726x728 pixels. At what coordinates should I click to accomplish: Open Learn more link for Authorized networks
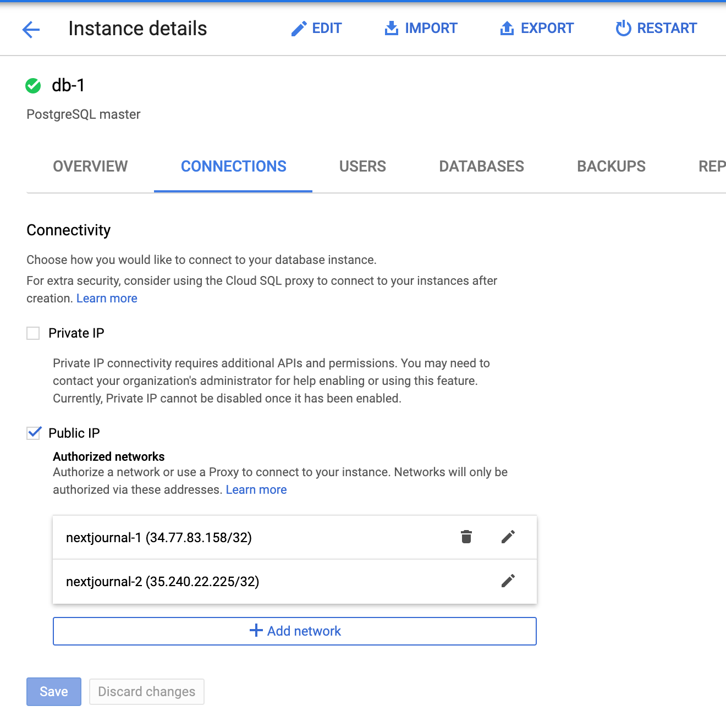pyautogui.click(x=256, y=490)
